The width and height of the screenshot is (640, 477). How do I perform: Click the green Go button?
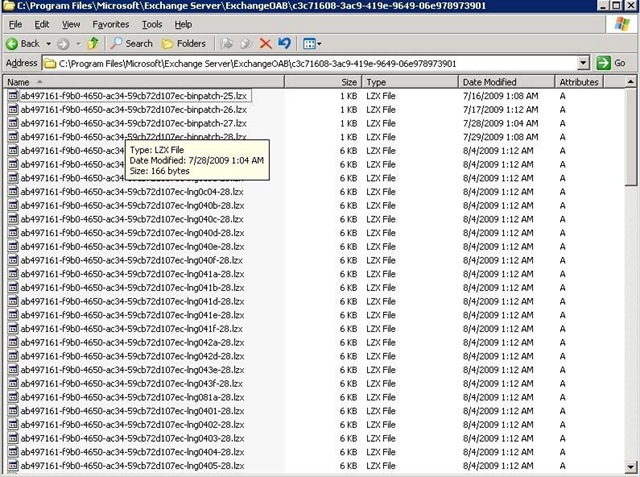[x=611, y=63]
